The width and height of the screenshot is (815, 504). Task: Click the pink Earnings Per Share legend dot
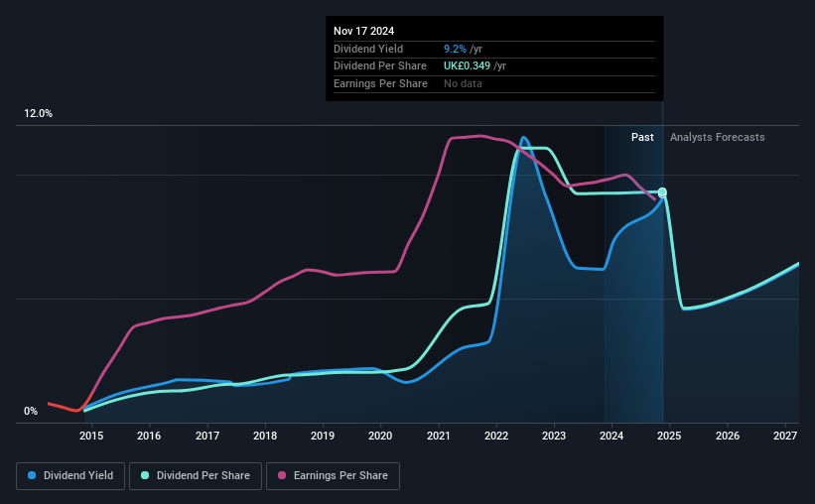tap(282, 475)
